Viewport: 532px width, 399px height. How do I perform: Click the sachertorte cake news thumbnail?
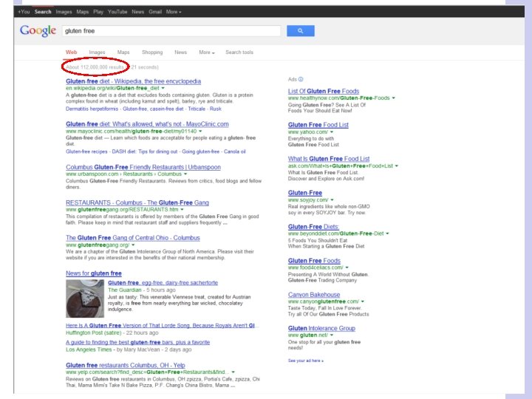pyautogui.click(x=85, y=299)
